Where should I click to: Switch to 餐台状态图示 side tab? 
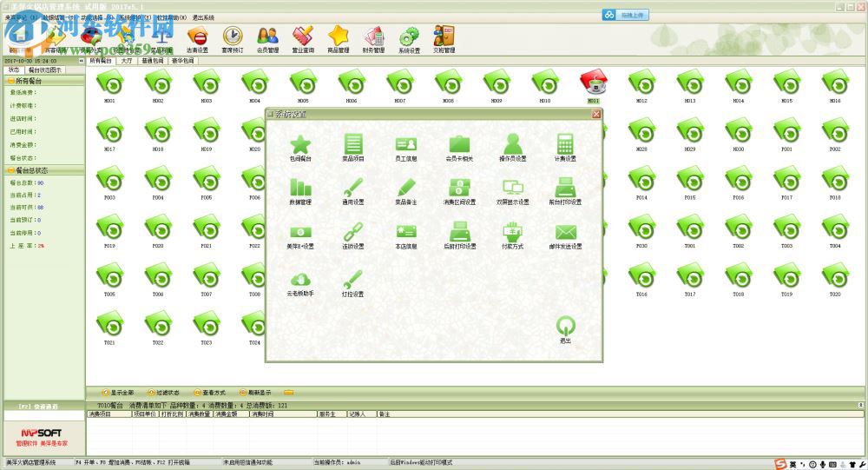(45, 70)
